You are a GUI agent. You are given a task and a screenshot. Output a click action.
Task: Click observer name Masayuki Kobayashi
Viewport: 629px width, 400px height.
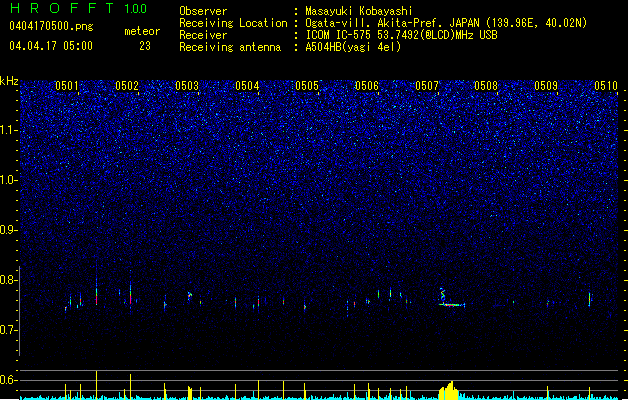pyautogui.click(x=359, y=11)
